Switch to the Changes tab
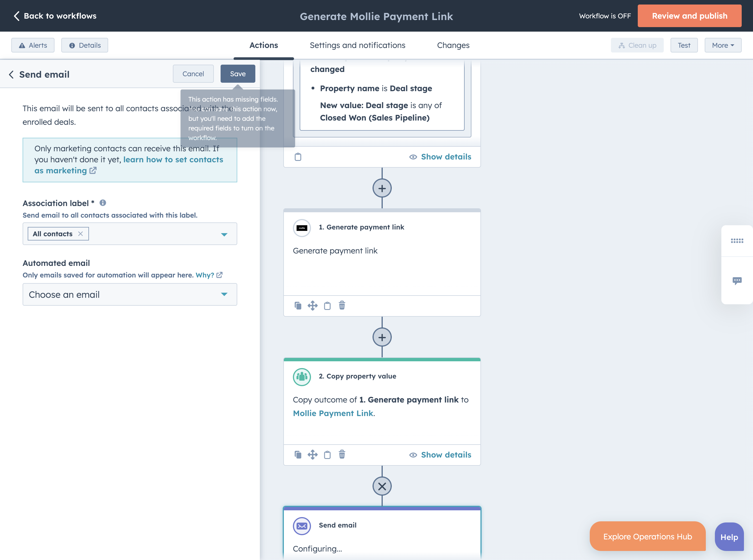The height and width of the screenshot is (560, 753). tap(453, 45)
